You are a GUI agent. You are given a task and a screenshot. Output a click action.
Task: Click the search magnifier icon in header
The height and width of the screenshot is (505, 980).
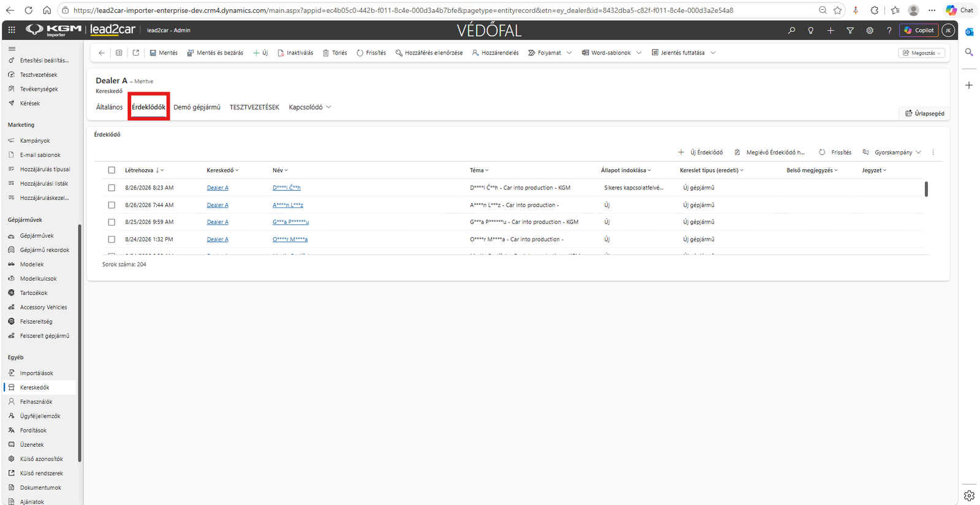(x=791, y=30)
